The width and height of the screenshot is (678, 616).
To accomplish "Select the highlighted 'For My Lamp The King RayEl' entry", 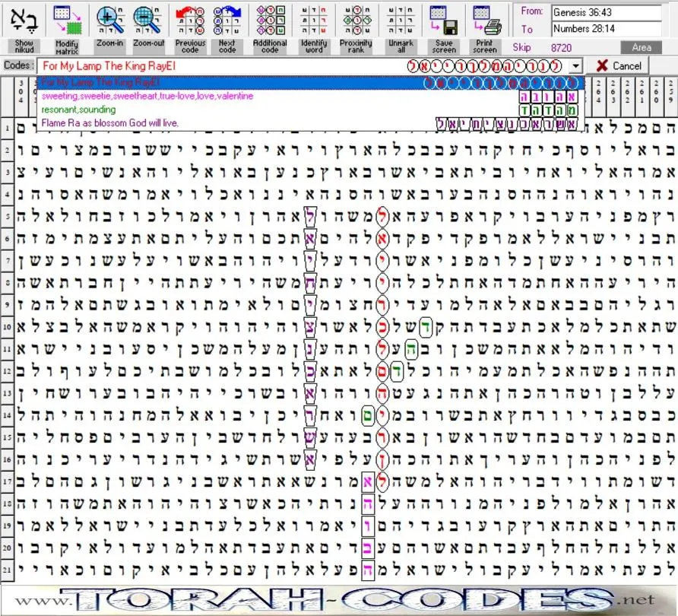I will [310, 82].
